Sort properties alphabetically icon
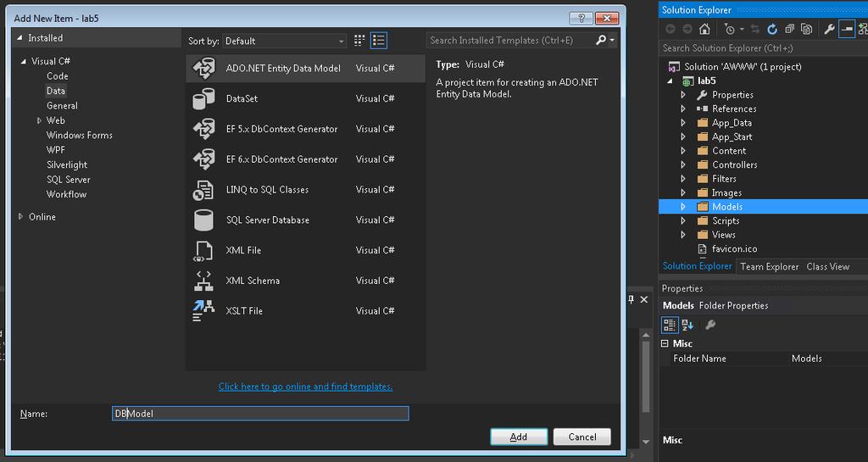 point(687,325)
